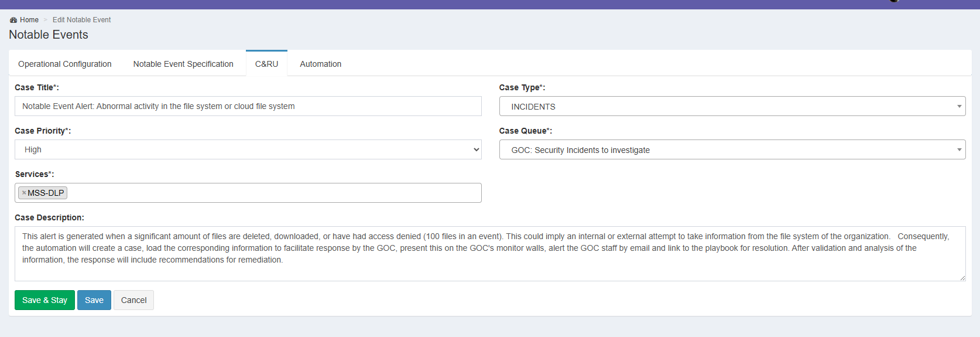Click the Home dashboard icon in breadcrumb
This screenshot has width=980, height=337.
[13, 20]
